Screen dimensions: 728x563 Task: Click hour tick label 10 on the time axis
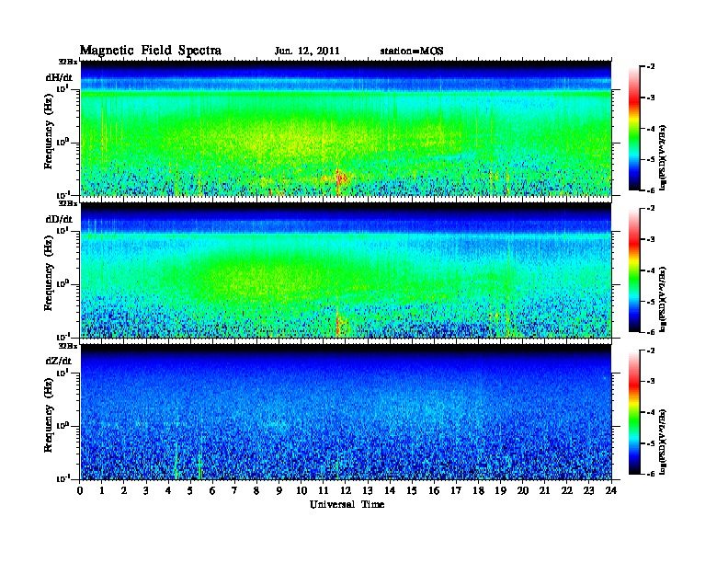301,491
